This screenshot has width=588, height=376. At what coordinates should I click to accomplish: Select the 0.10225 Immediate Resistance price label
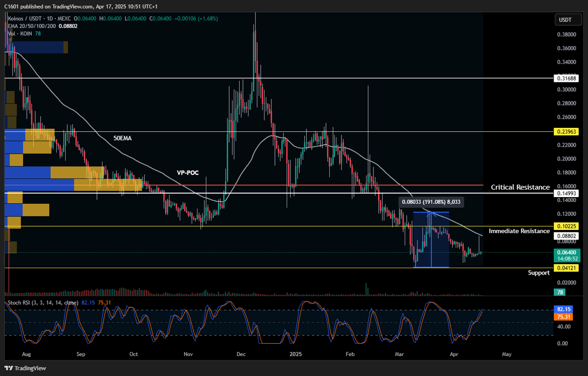pyautogui.click(x=568, y=226)
